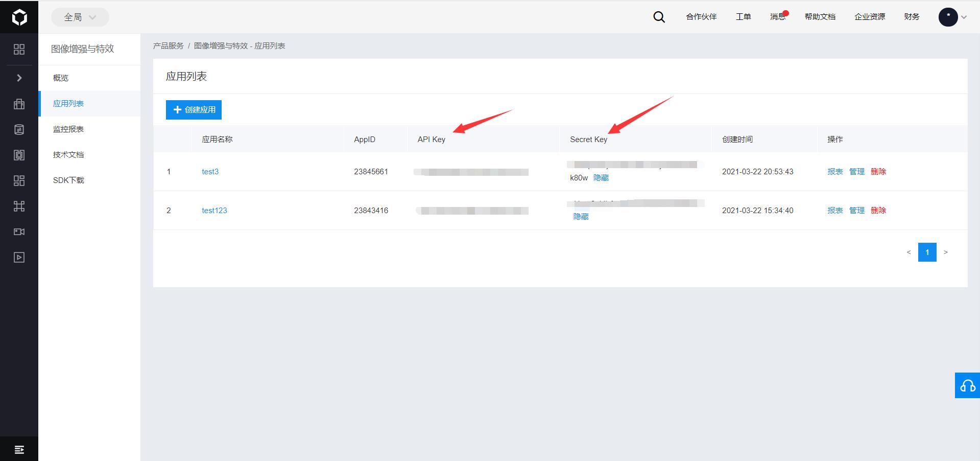Click the building icon in dark sidebar

19,104
